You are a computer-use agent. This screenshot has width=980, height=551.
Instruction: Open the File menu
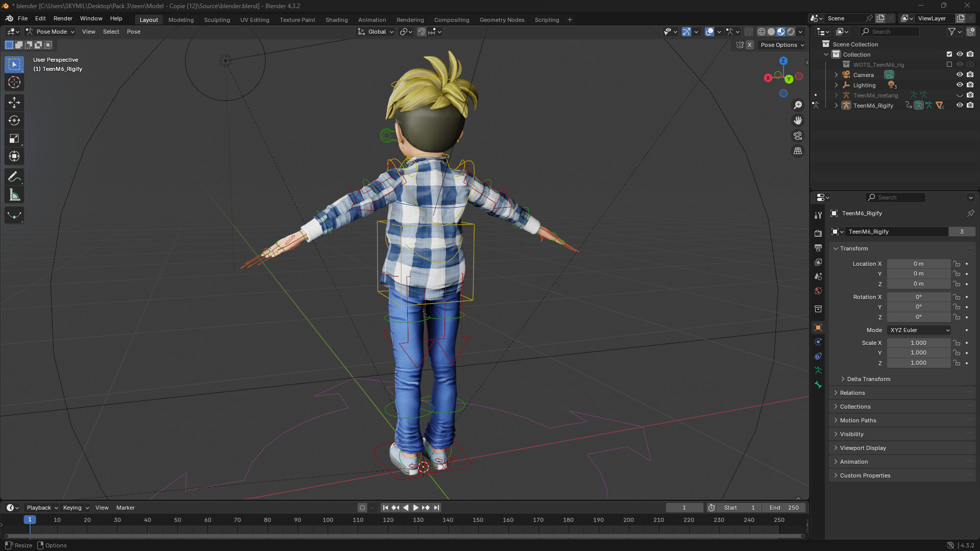(x=22, y=18)
